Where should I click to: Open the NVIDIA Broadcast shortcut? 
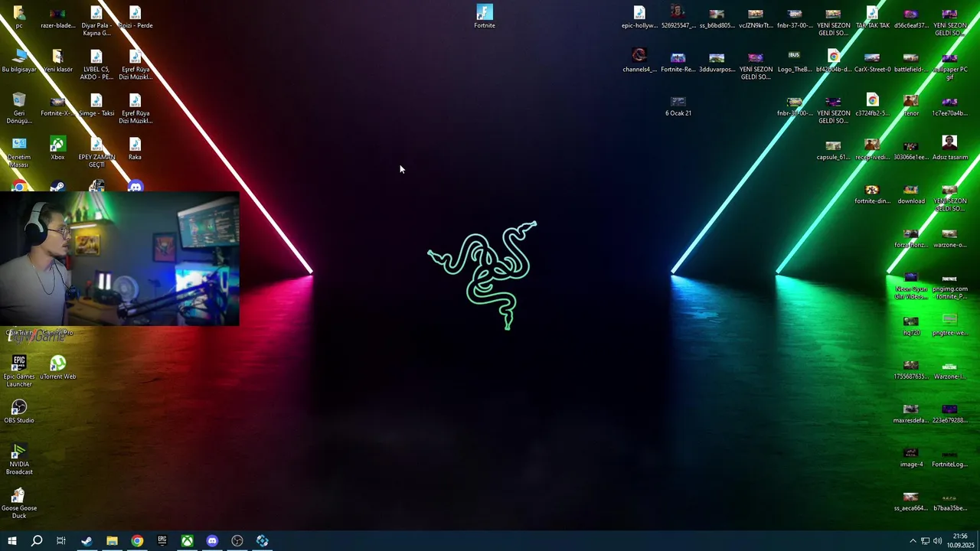tap(19, 459)
